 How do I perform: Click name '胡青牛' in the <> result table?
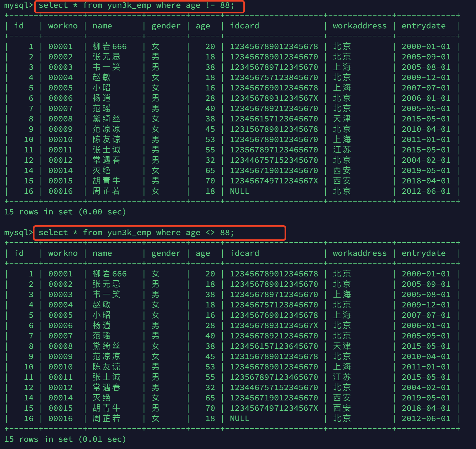point(106,408)
